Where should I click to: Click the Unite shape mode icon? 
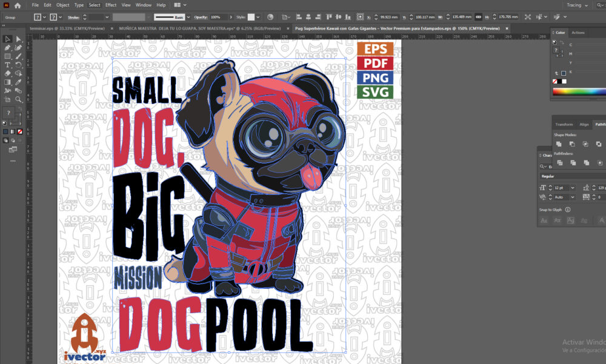click(559, 144)
